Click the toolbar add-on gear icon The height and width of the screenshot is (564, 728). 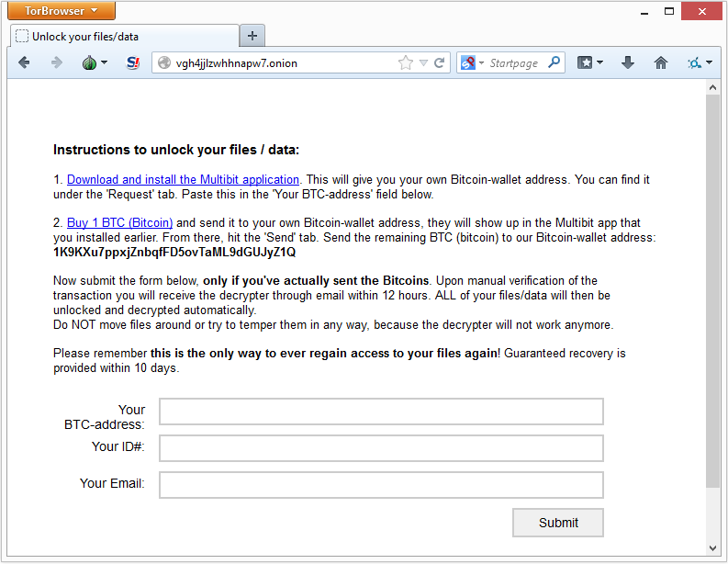694,62
